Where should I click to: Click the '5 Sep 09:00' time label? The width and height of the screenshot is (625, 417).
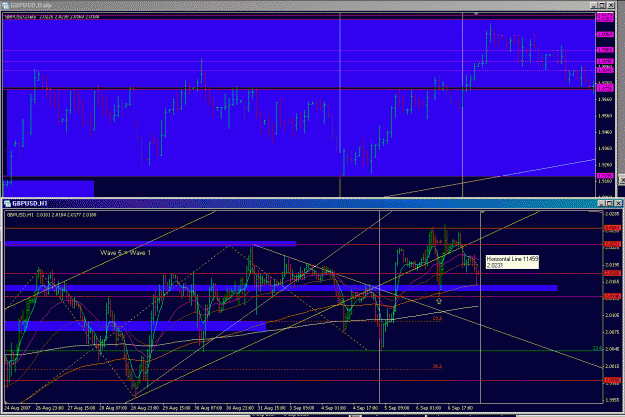397,408
